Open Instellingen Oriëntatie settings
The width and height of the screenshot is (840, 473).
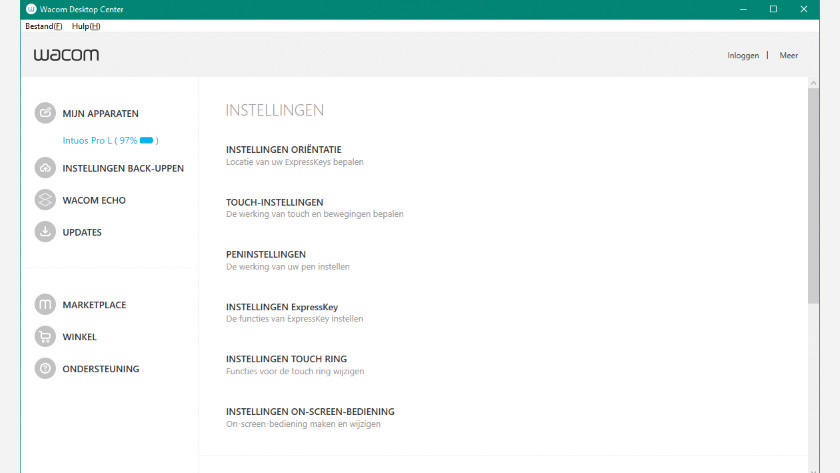click(283, 150)
